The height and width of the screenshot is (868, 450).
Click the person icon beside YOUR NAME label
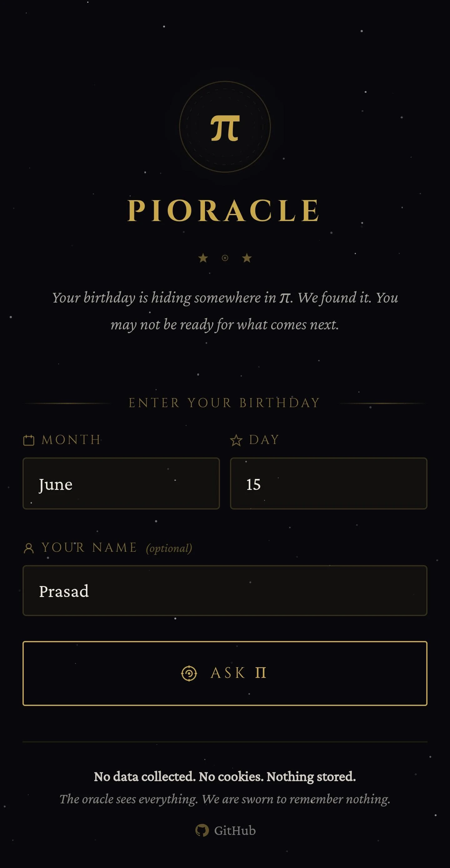coord(29,547)
